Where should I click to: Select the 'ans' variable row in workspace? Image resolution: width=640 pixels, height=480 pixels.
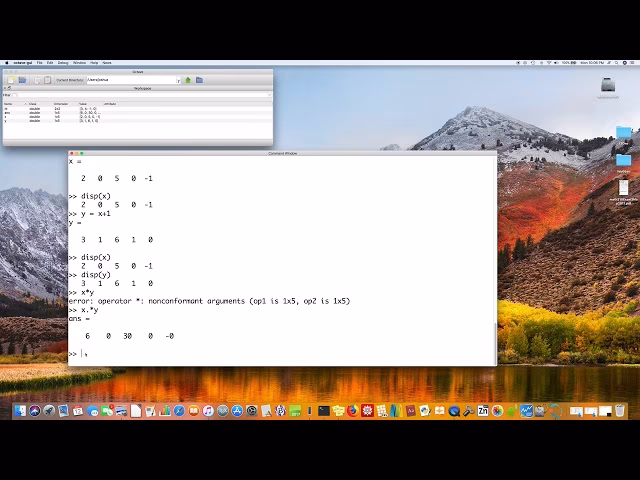tap(138, 113)
